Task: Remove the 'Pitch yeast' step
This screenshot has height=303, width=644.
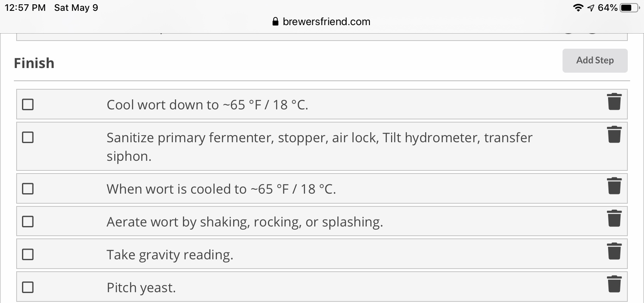Action: point(614,284)
